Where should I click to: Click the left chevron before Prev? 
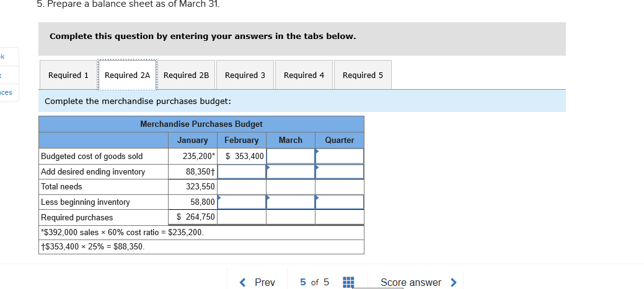243,282
